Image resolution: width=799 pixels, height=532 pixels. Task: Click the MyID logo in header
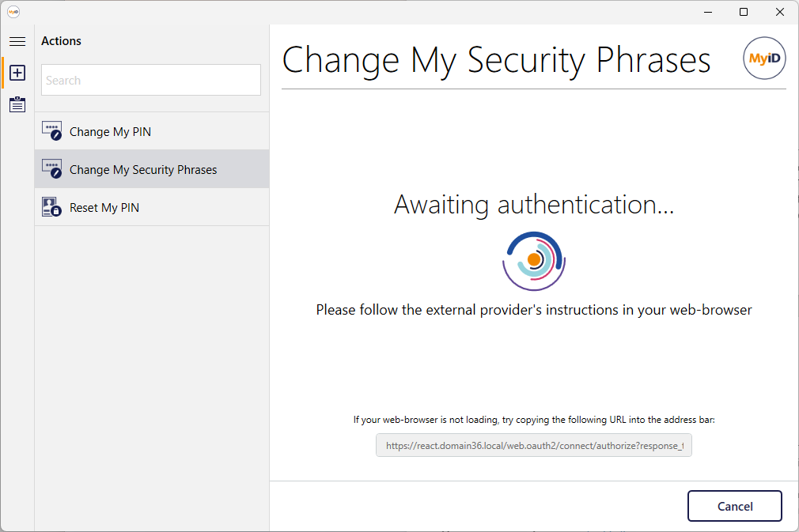[x=764, y=58]
